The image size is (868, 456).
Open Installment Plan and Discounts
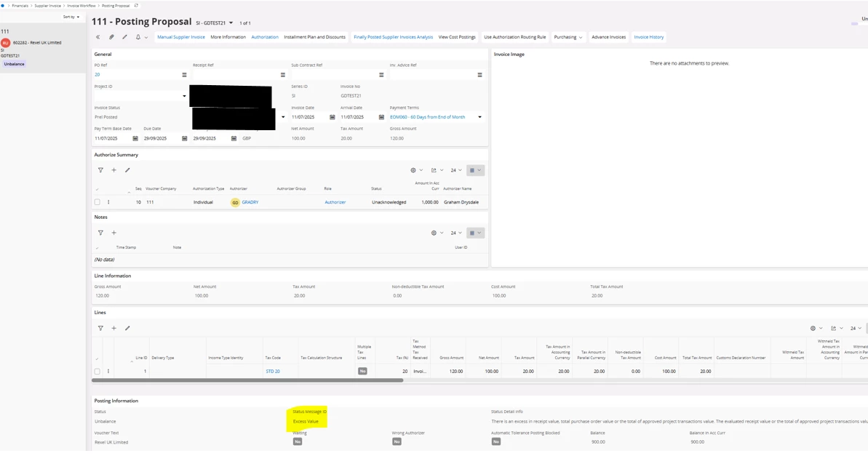coord(314,37)
